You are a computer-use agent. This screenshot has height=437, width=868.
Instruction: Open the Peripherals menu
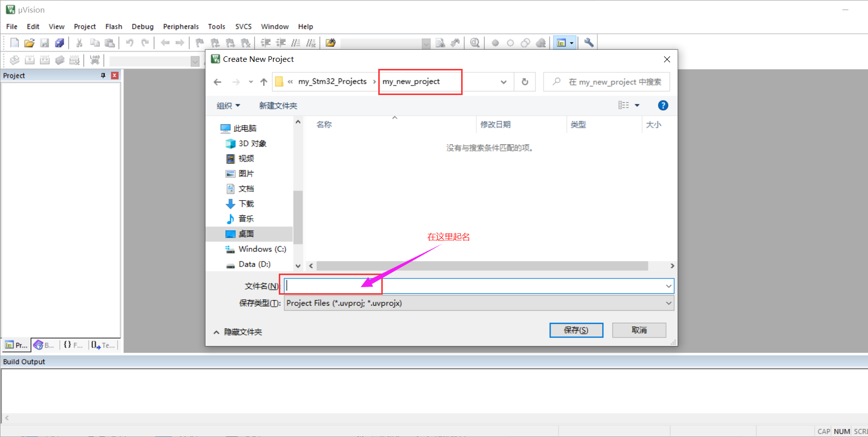pyautogui.click(x=181, y=27)
